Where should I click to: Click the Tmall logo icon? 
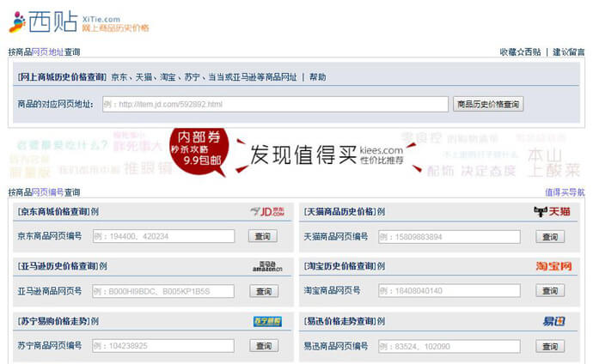(552, 211)
